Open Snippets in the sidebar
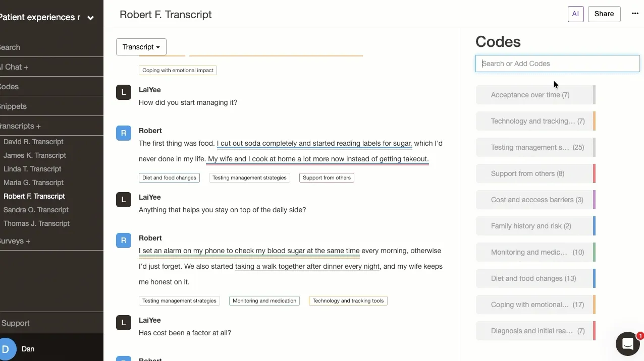644x361 pixels. 13,106
